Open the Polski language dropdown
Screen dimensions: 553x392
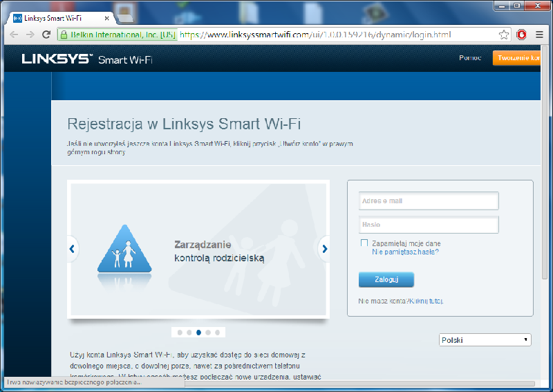click(x=485, y=339)
